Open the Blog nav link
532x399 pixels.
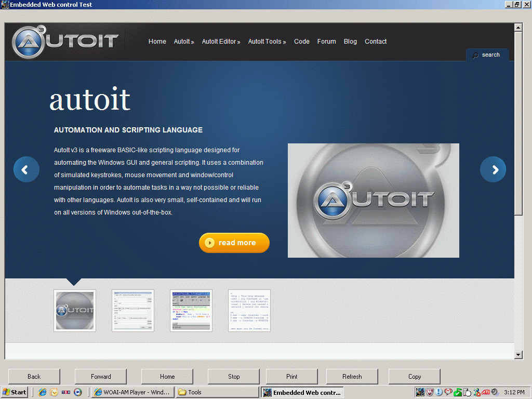coord(350,42)
